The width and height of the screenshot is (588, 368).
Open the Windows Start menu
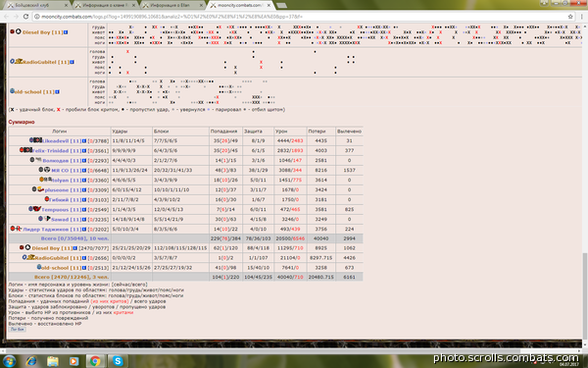tap(9, 361)
